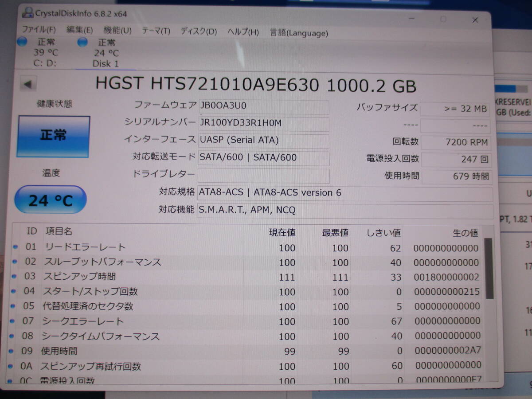The height and width of the screenshot is (399, 532).
Task: Click the interface field UASP (Serial ATA)
Action: click(264, 141)
